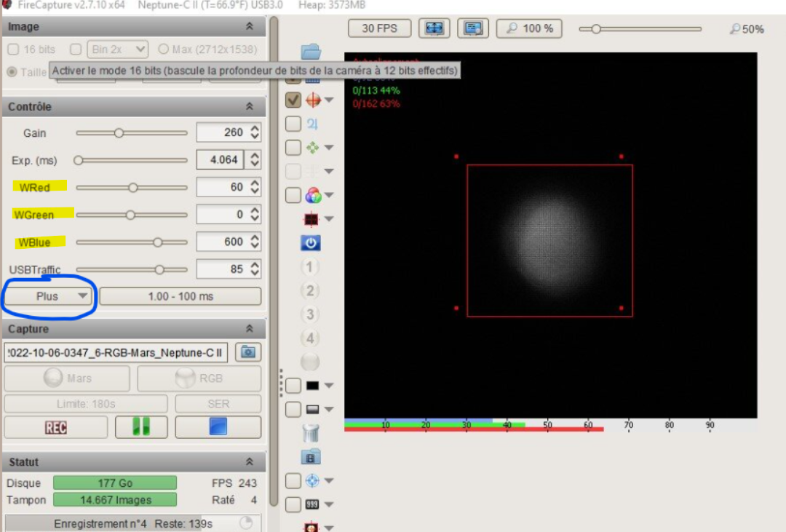
Task: Click the open folder icon in the toolbar
Action: click(311, 52)
